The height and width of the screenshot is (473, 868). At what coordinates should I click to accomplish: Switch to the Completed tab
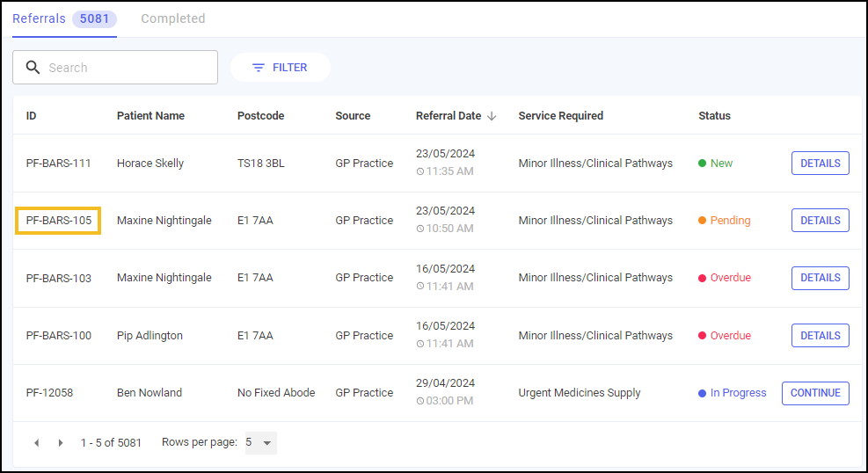pos(172,18)
